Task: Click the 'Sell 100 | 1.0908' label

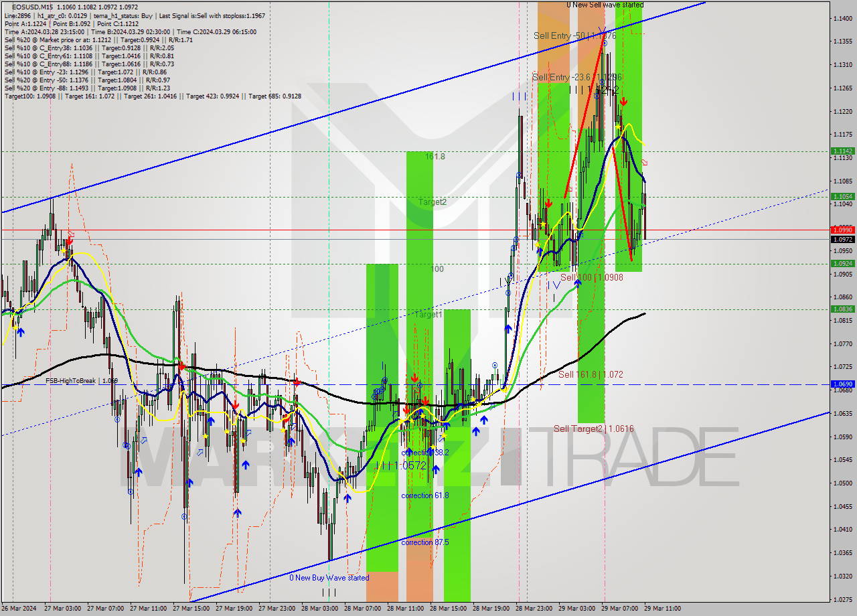Action: click(x=592, y=277)
